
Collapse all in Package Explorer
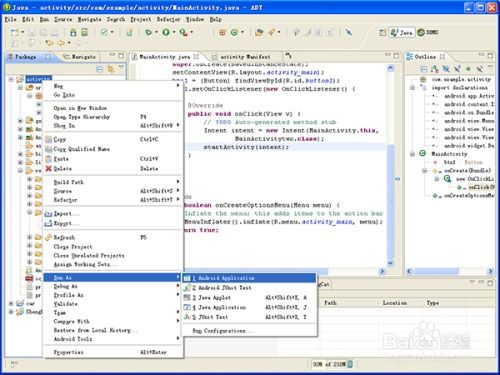coord(99,69)
